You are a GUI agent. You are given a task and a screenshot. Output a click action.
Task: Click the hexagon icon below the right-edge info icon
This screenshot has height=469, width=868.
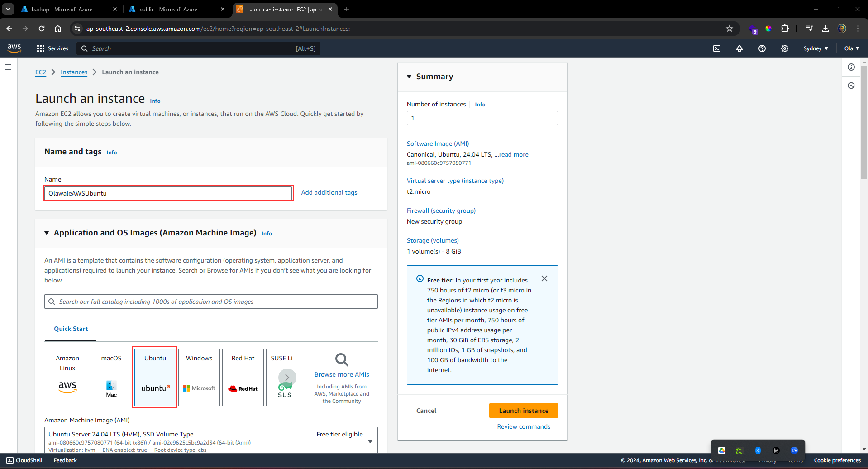point(851,86)
